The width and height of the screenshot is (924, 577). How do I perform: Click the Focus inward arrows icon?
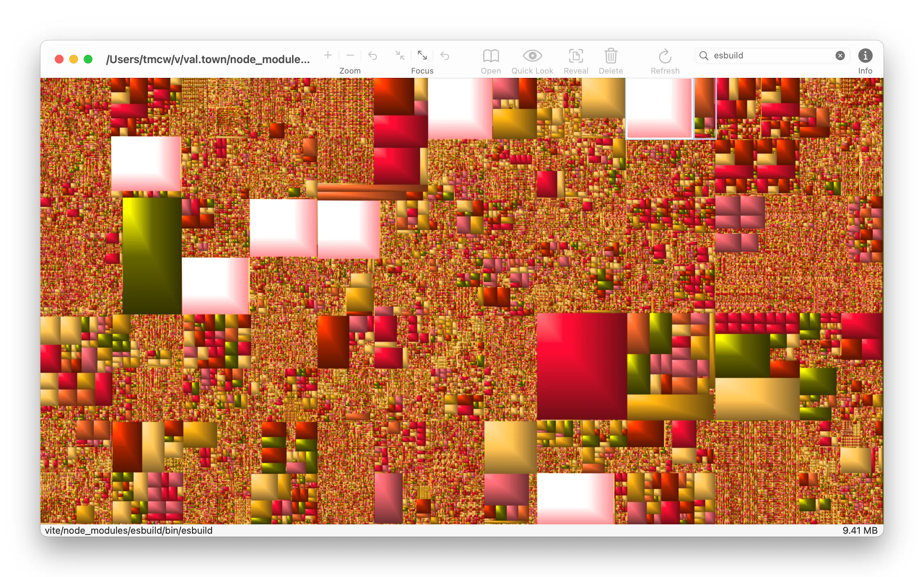(400, 56)
